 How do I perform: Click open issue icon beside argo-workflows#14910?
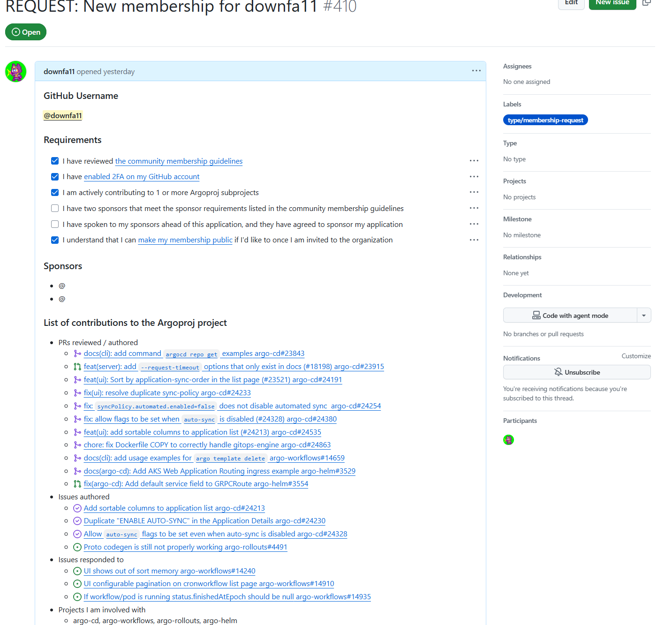77,584
